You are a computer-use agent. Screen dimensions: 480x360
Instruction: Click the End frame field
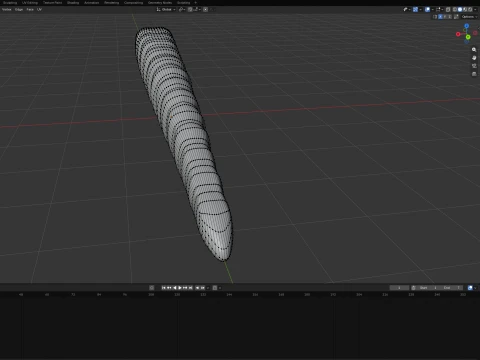point(451,288)
